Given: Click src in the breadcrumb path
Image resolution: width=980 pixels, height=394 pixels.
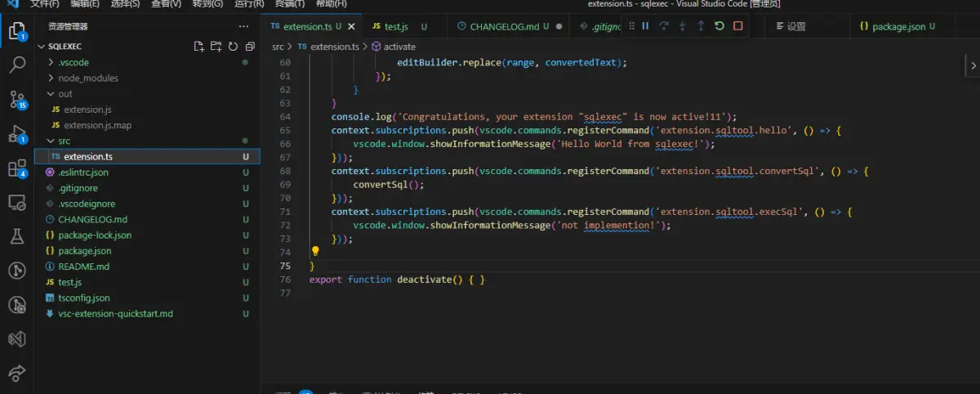Looking at the screenshot, I should pyautogui.click(x=278, y=47).
